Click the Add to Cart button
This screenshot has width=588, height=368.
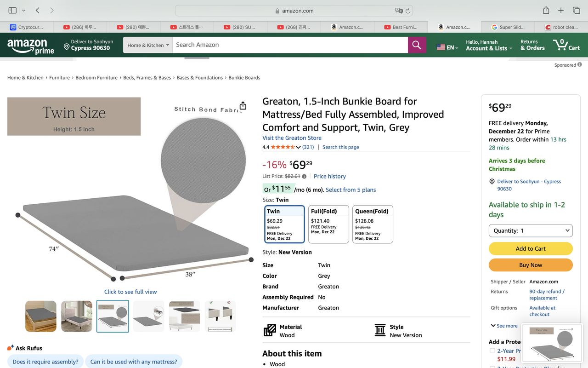pos(531,248)
